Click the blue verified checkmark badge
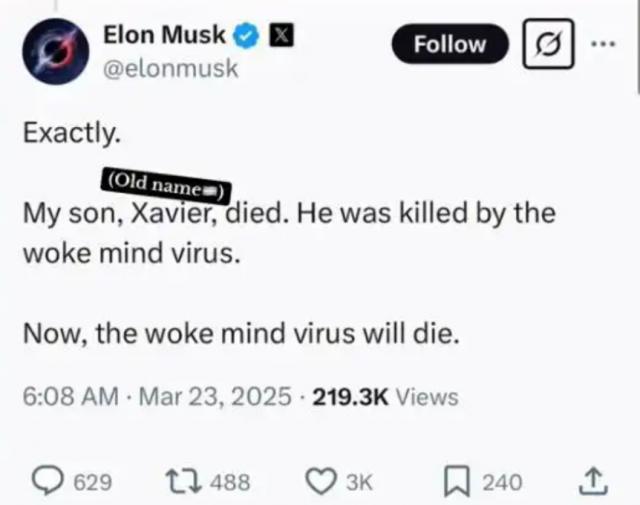Viewport: 640px width, 505px height. pos(245,37)
